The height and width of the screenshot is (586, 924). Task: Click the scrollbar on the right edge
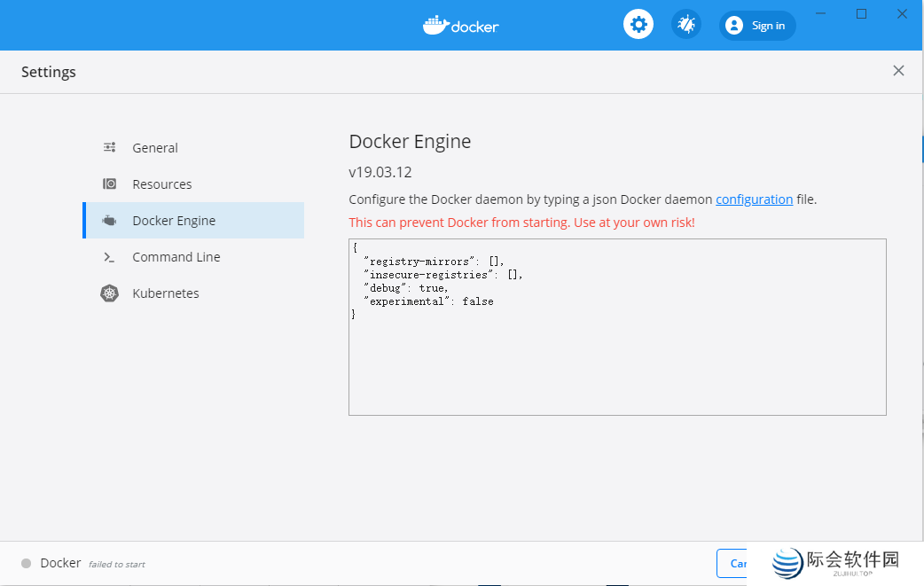920,149
